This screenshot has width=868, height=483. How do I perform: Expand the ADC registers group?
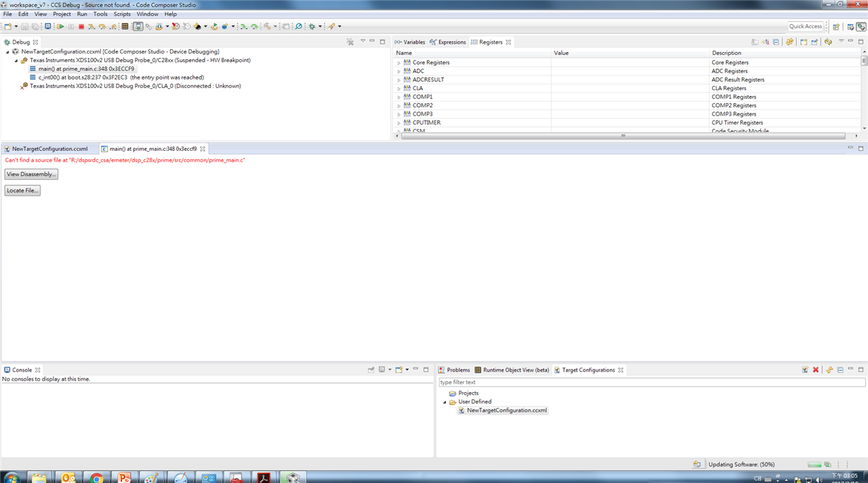[x=399, y=71]
